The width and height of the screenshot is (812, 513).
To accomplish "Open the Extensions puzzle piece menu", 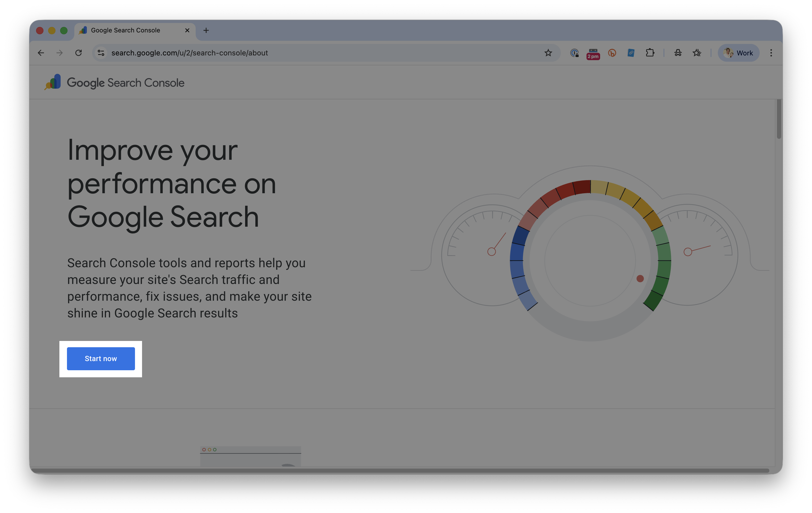I will 650,53.
